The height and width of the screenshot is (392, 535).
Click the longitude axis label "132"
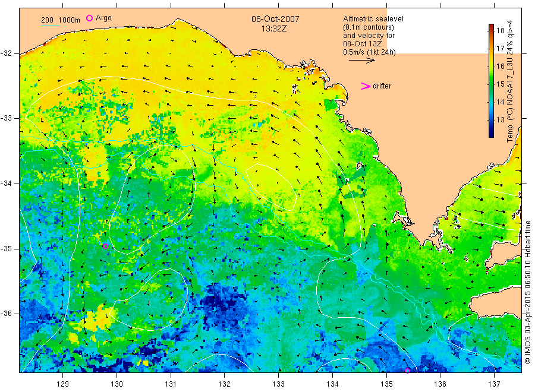(x=225, y=384)
